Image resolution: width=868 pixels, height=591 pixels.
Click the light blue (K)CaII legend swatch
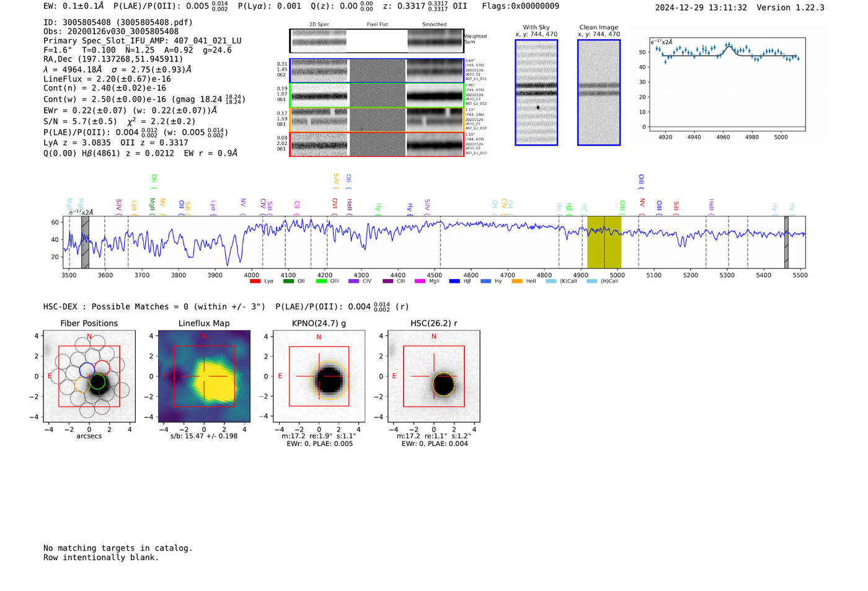click(551, 282)
